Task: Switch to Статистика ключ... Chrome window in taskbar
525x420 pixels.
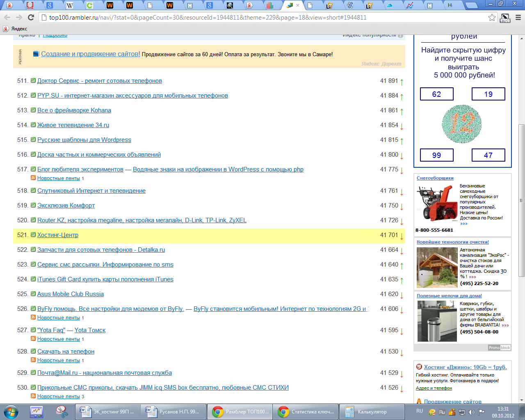Action: point(306,412)
